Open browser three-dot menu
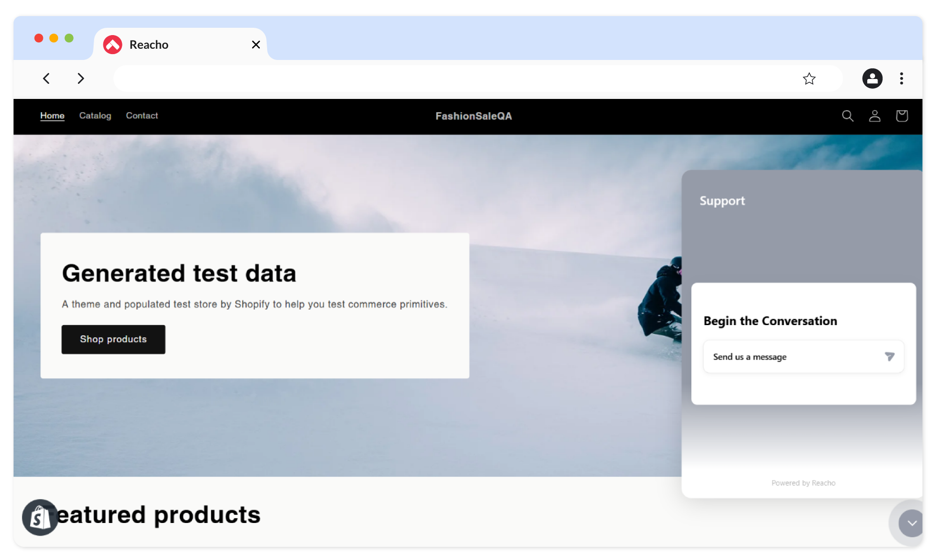 [x=901, y=78]
